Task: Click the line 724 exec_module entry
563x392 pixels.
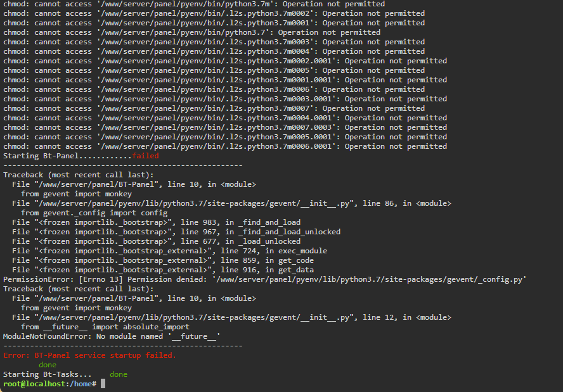Action: point(169,251)
